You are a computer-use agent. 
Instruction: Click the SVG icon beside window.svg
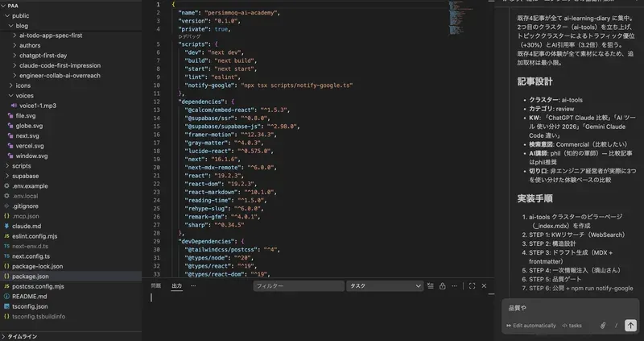pyautogui.click(x=10, y=156)
